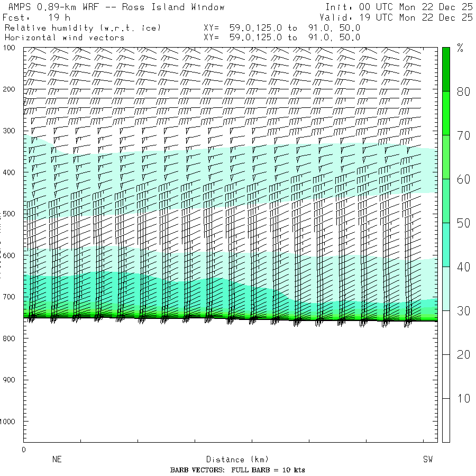Viewport: 476px width, 476px height.
Task: Click the dark green 80+ colorbar segment
Action: pyautogui.click(x=446, y=69)
